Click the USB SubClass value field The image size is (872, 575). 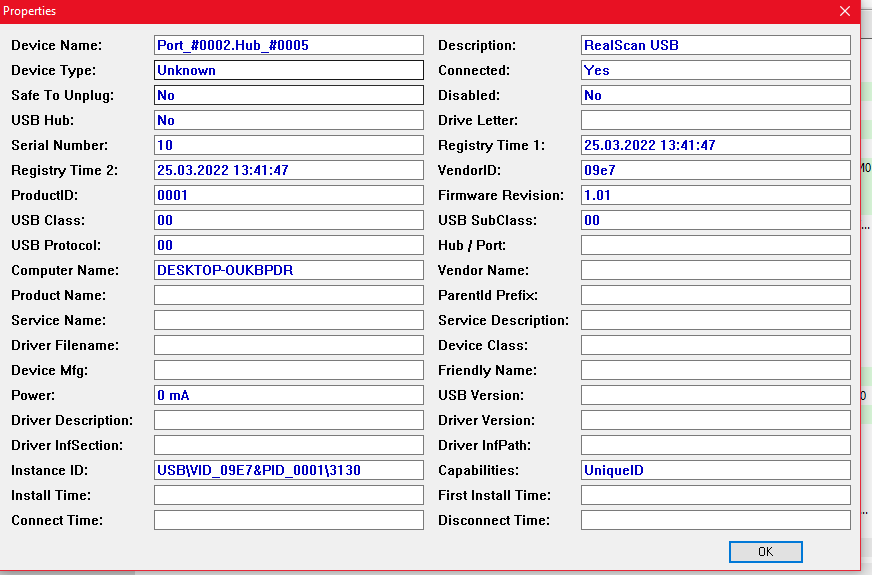click(x=716, y=220)
